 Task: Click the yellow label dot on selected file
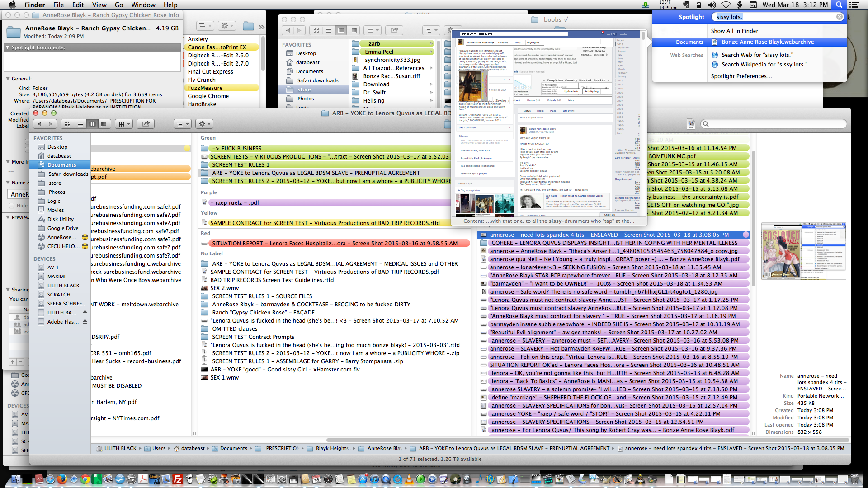coord(187,148)
